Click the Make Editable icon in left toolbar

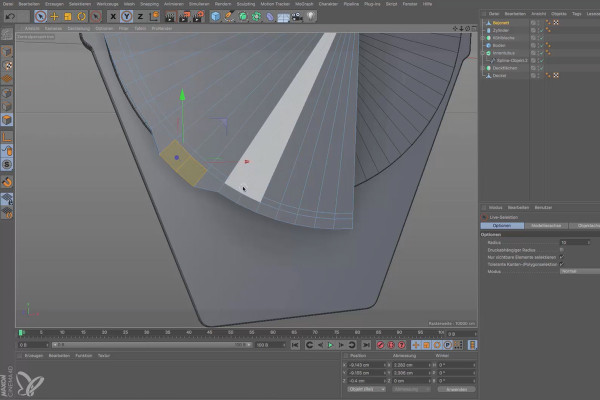[7, 34]
